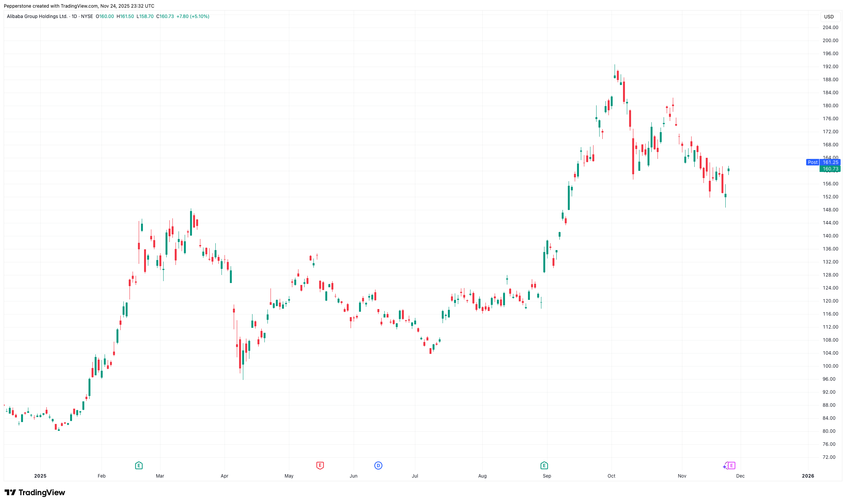Click the Oct label on time axis
Image resolution: width=846 pixels, height=504 pixels.
612,476
